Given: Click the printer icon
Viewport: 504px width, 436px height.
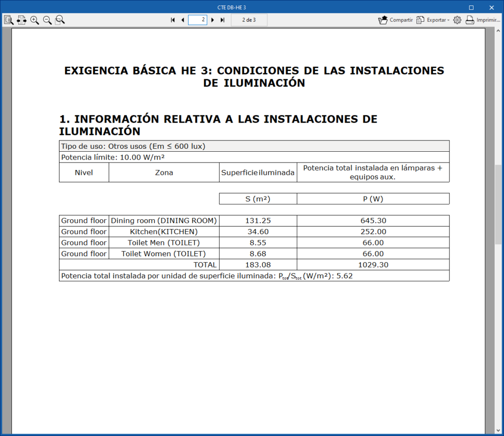Looking at the screenshot, I should point(470,20).
